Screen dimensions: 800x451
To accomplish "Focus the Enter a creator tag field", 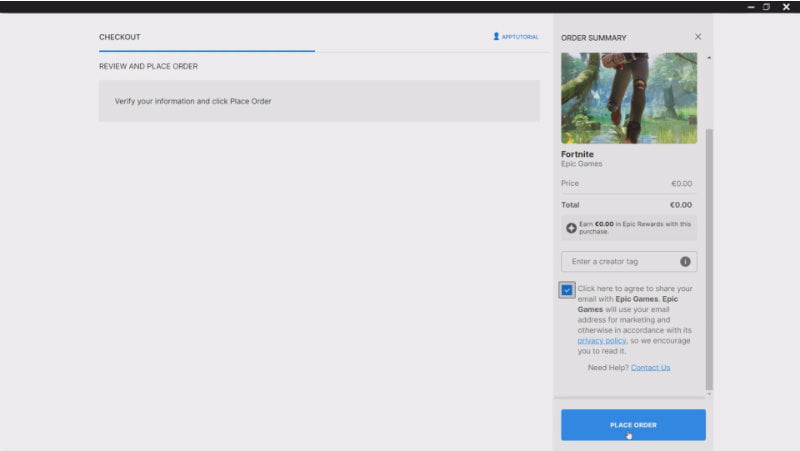I will click(x=629, y=261).
